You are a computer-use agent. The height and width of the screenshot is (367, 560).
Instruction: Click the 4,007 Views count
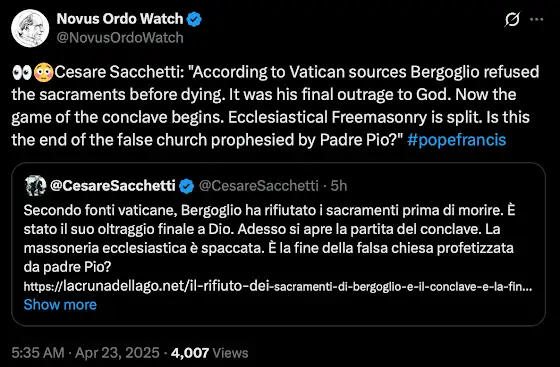click(209, 353)
